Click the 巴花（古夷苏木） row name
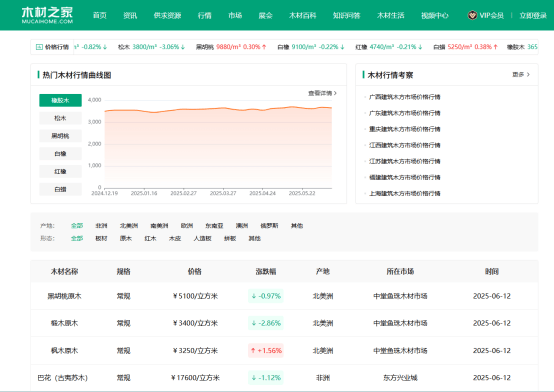Viewport: 554px width, 392px height. point(63,378)
